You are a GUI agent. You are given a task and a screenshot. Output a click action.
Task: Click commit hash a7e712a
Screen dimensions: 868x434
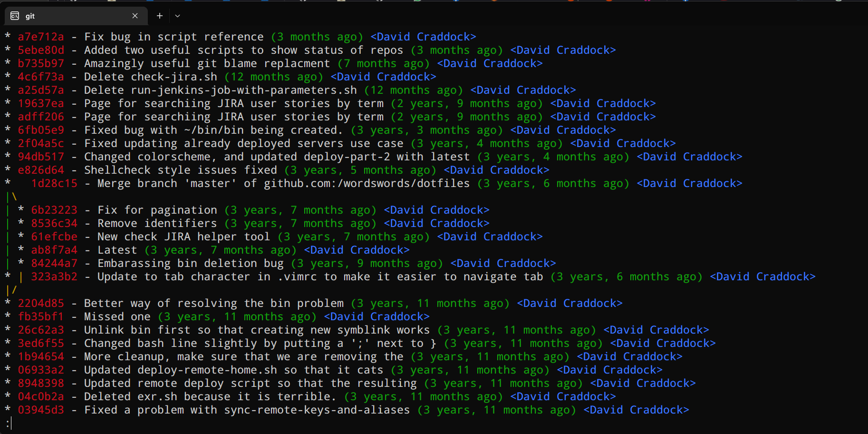click(x=41, y=37)
